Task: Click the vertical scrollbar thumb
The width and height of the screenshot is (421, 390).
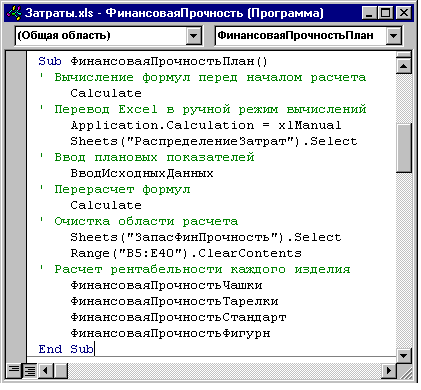Action: point(404,148)
